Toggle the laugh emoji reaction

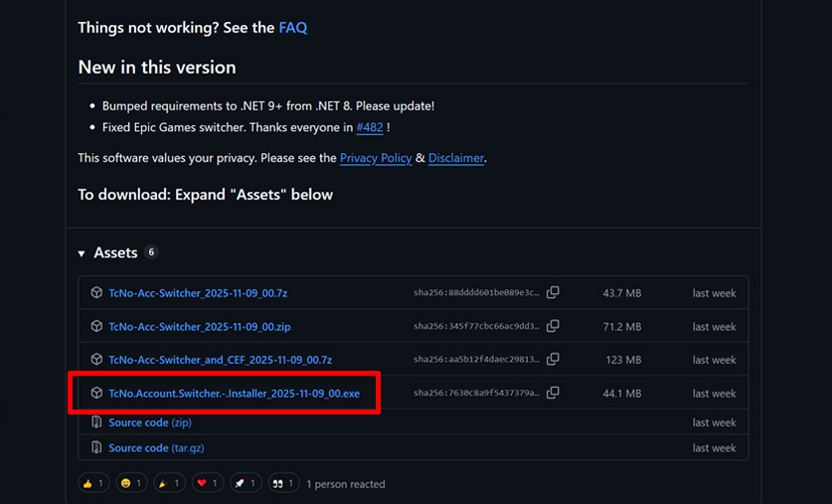pos(131,483)
